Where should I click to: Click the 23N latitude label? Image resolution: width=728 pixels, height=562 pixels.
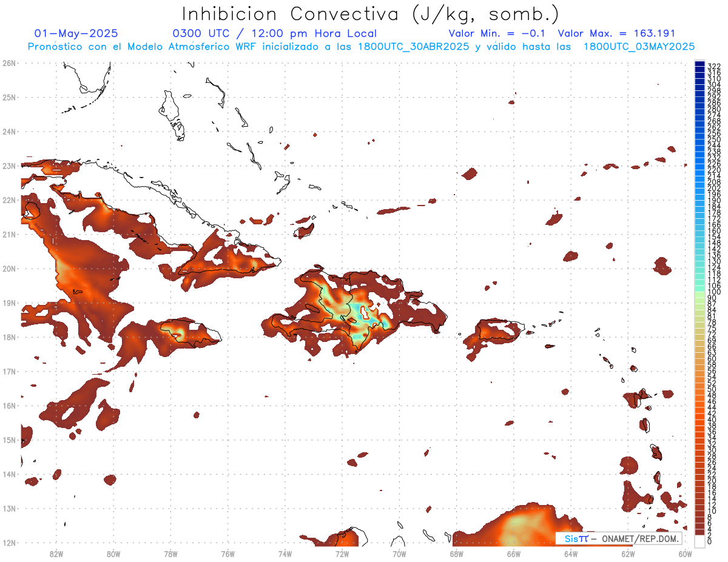click(9, 166)
